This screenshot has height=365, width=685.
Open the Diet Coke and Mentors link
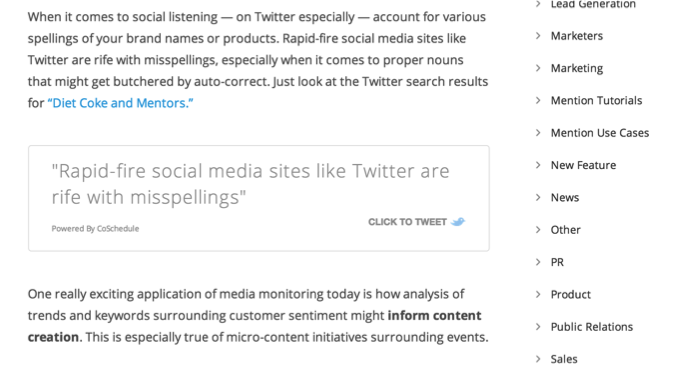(121, 103)
